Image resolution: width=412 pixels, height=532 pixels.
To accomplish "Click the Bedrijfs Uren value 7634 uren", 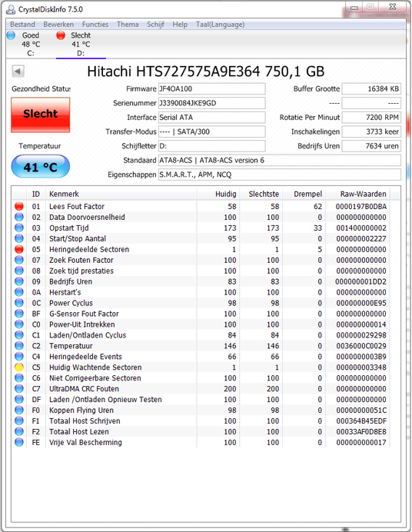I will (x=371, y=146).
